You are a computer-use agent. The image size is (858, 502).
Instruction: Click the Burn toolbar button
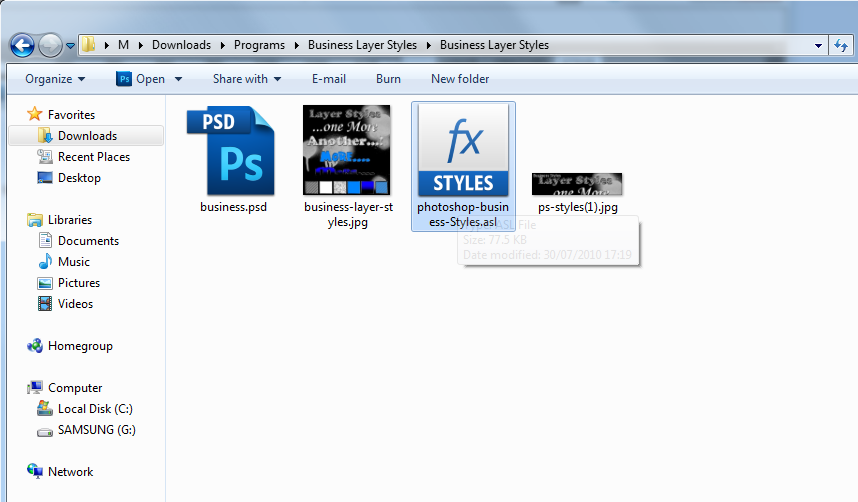(x=388, y=79)
